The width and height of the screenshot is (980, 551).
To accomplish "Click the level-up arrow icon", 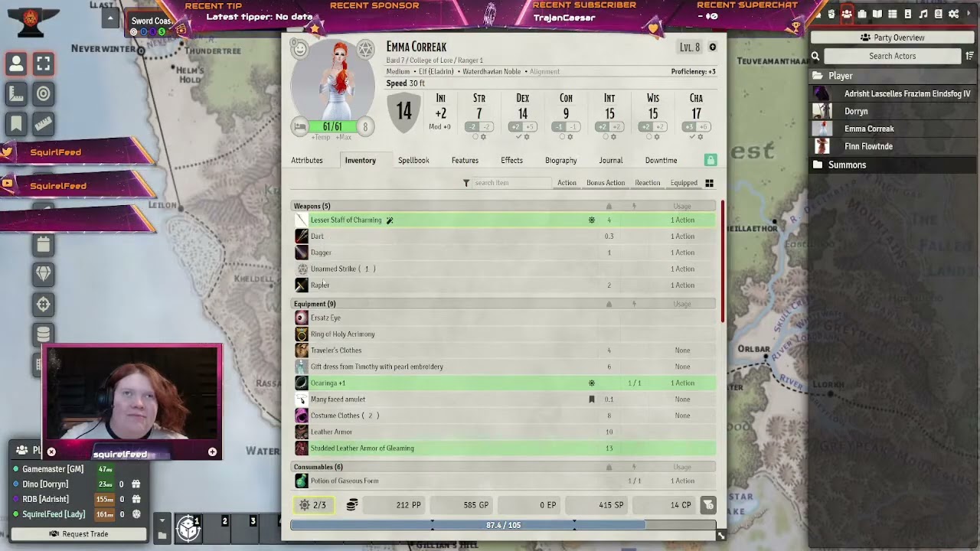I will tap(712, 47).
